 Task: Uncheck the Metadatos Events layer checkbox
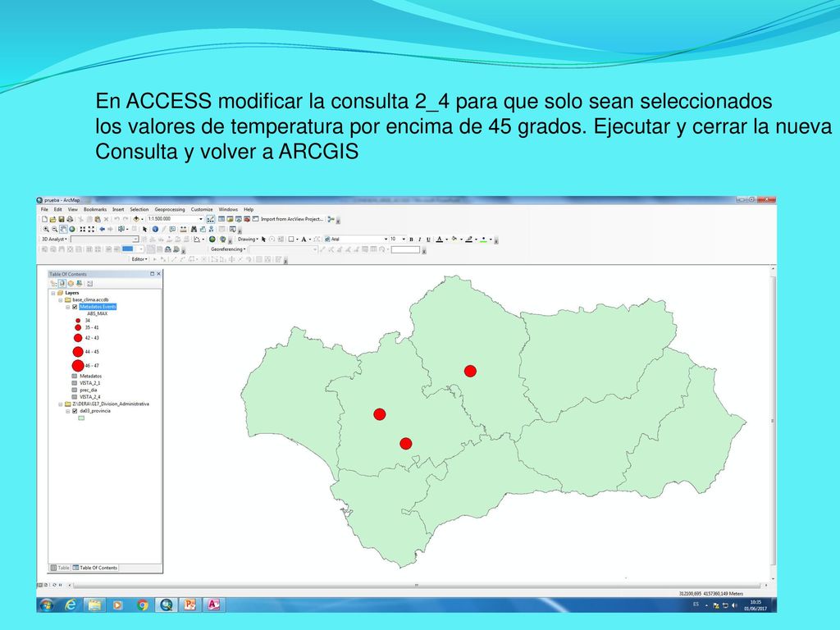coord(75,307)
